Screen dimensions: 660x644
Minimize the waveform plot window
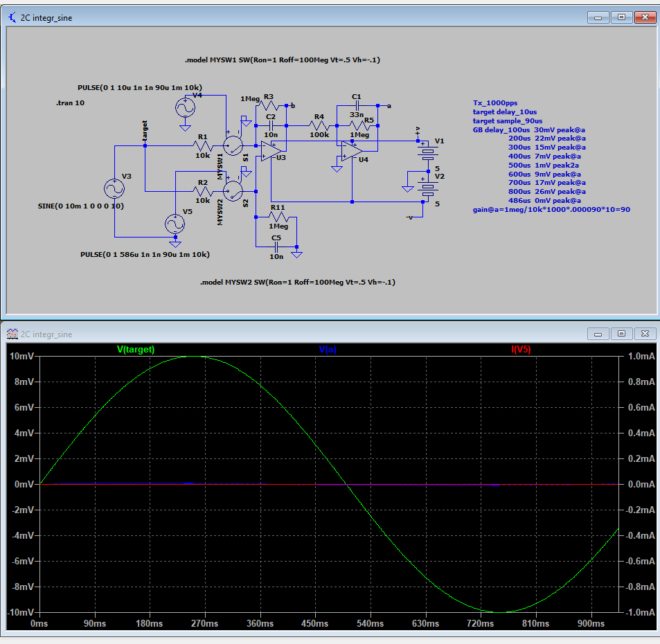click(598, 334)
